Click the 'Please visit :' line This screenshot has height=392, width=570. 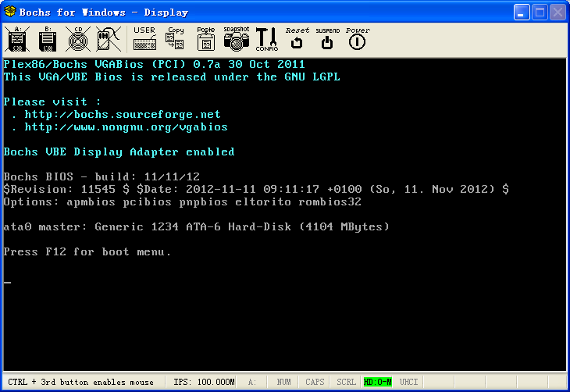pyautogui.click(x=52, y=102)
